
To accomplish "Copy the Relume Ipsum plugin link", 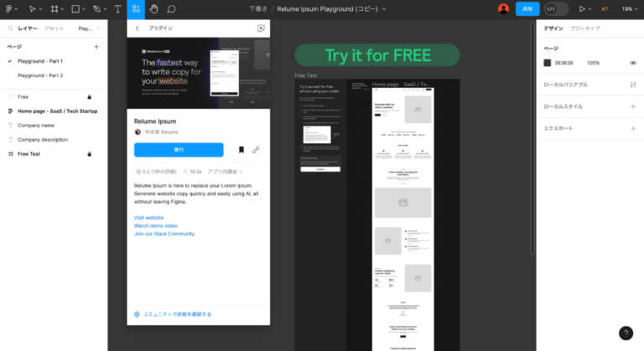I will [x=256, y=150].
